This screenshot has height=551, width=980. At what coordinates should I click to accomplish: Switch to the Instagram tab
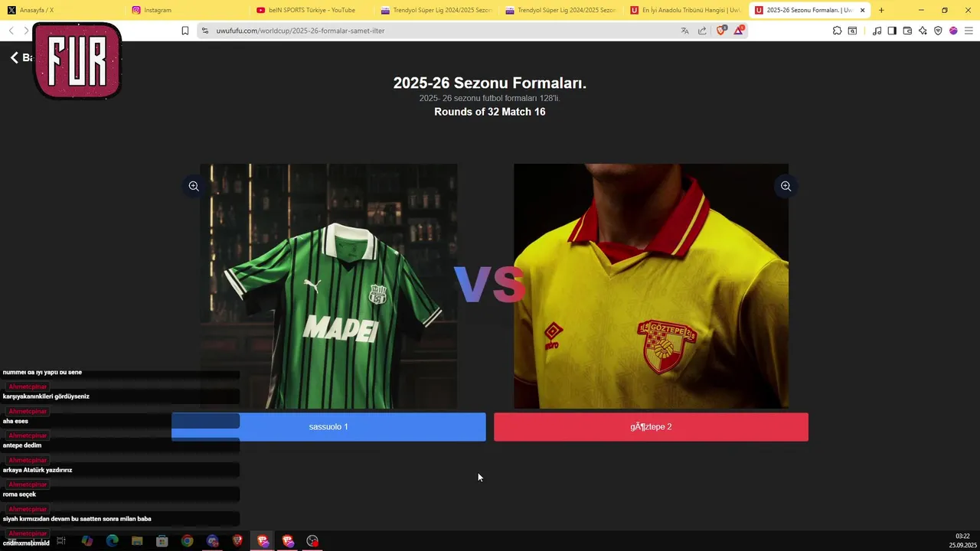[186, 10]
